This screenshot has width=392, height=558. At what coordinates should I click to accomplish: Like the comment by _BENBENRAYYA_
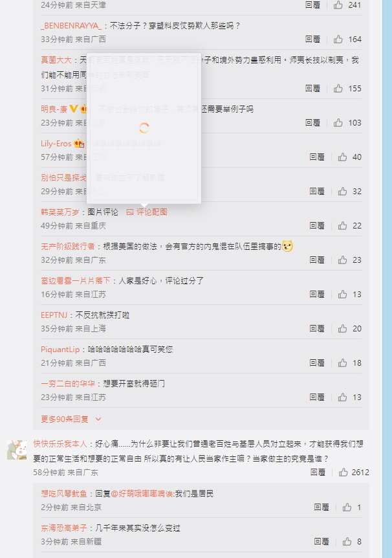pyautogui.click(x=338, y=39)
